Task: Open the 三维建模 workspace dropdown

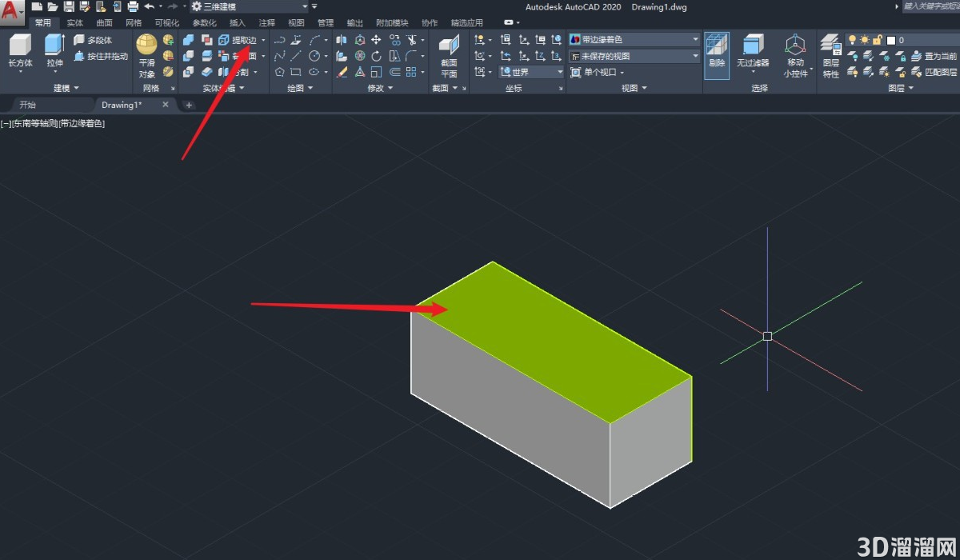Action: coord(249,6)
